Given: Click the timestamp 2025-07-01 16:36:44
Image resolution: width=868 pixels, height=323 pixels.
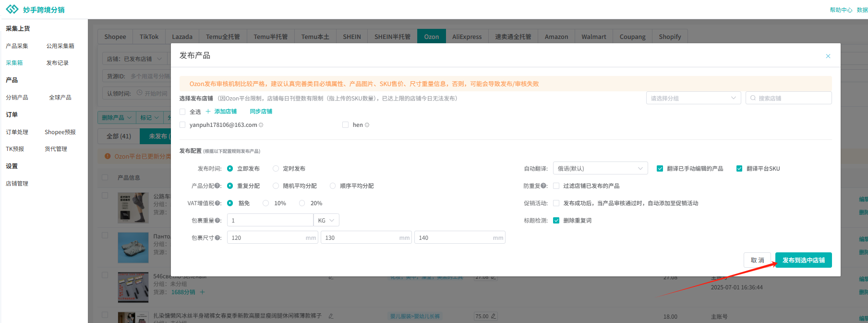Looking at the screenshot, I should tap(737, 287).
